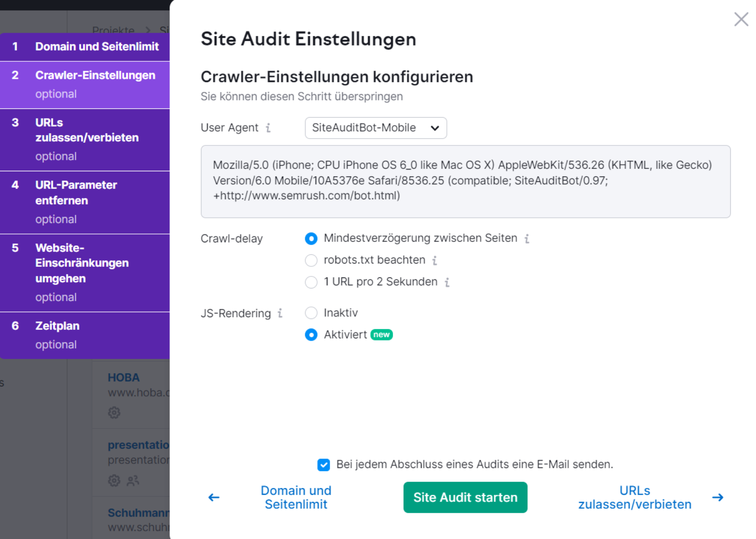Click the Projekte breadcrumb
Screen dimensions: 756x539
click(x=113, y=30)
